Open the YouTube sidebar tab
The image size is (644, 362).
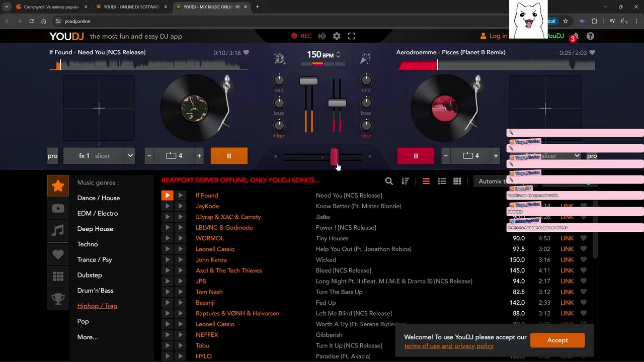pos(58,208)
